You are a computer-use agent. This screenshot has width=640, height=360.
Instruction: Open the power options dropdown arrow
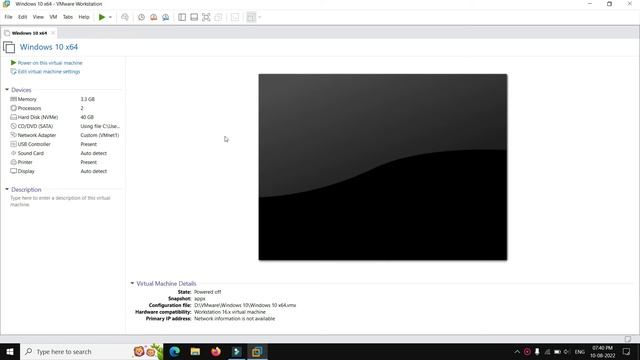point(110,17)
